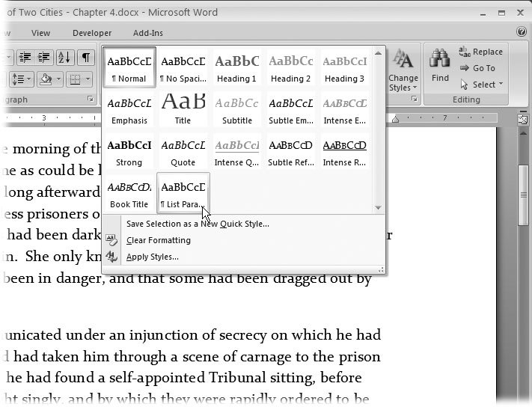Viewport: 532px width, 407px height.
Task: Click Save Selection as a New Quick Style
Action: tap(197, 224)
